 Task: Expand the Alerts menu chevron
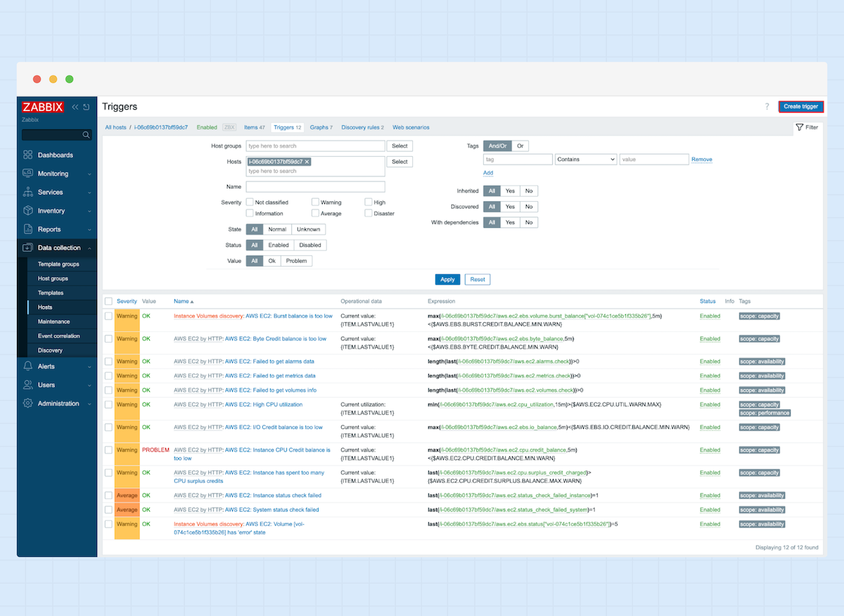pyautogui.click(x=89, y=366)
